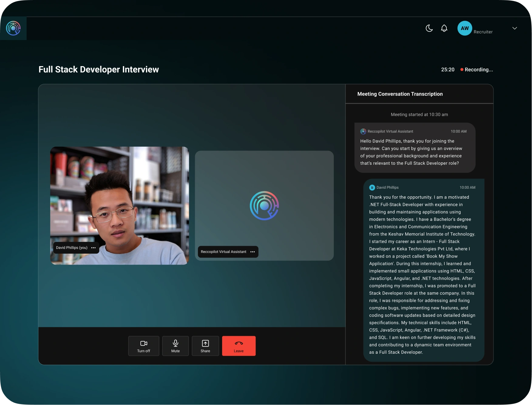Image resolution: width=532 pixels, height=405 pixels.
Task: Click the Recording... indicator
Action: tap(476, 69)
